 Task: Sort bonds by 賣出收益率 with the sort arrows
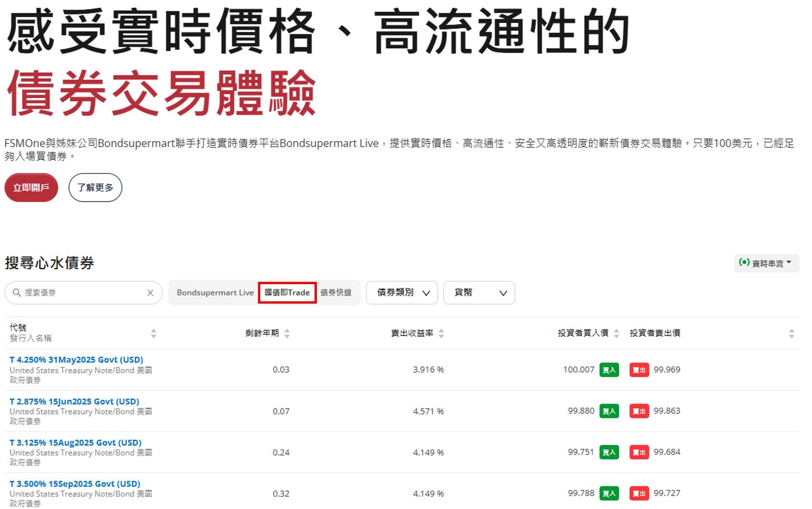pyautogui.click(x=440, y=333)
